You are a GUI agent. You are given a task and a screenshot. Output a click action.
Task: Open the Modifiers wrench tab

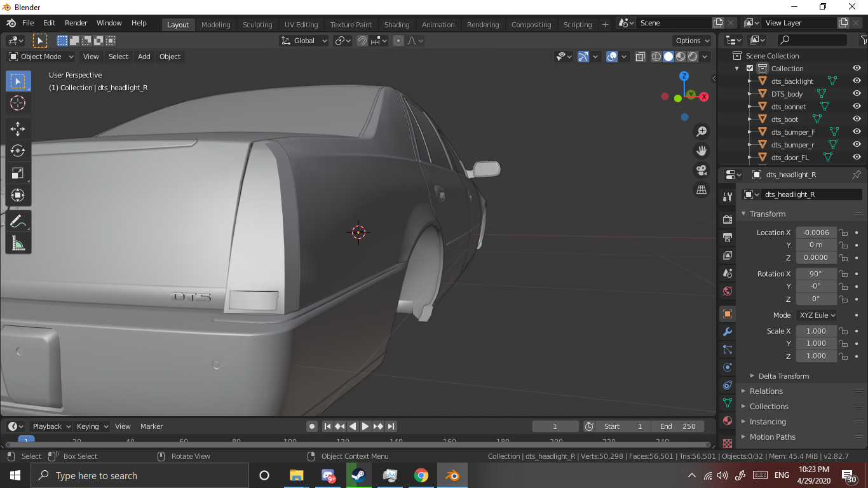tap(728, 332)
